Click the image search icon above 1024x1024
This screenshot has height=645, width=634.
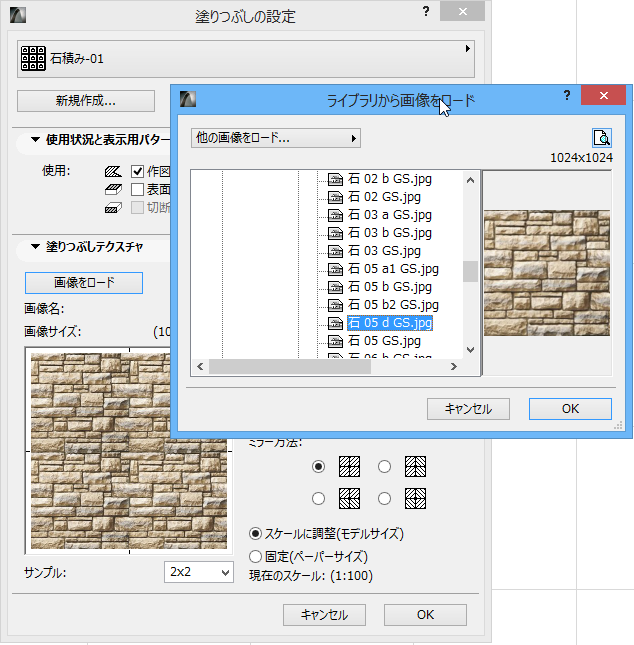tap(601, 138)
